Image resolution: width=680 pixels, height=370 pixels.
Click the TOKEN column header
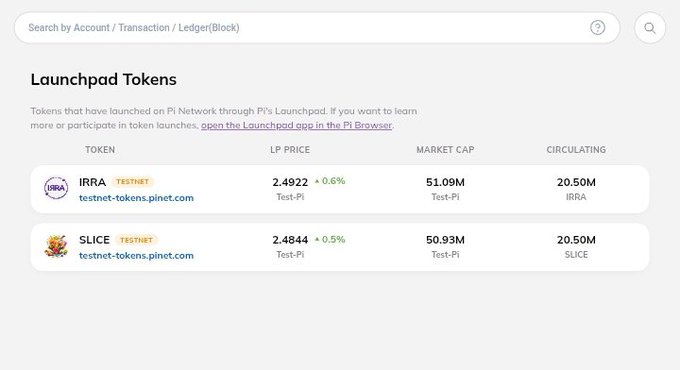(100, 150)
